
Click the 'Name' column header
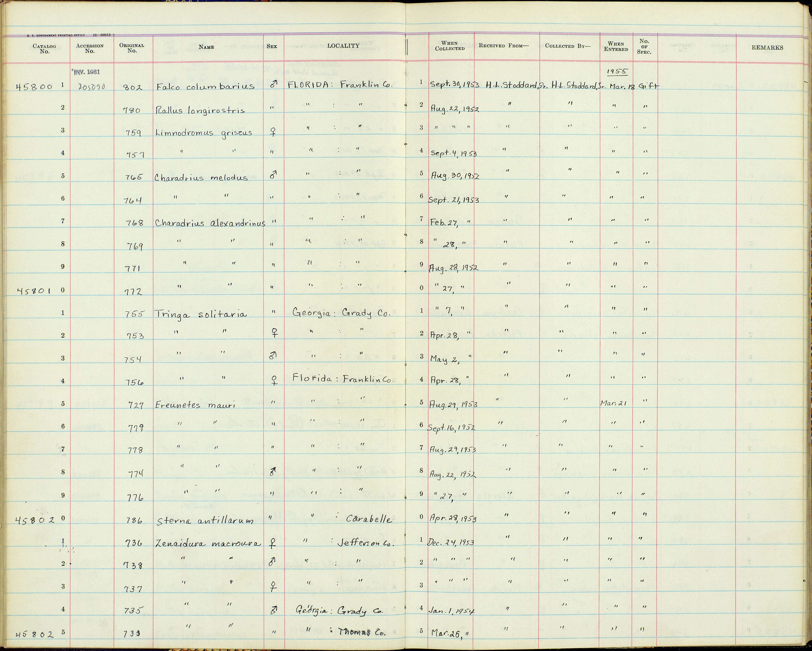pos(206,47)
